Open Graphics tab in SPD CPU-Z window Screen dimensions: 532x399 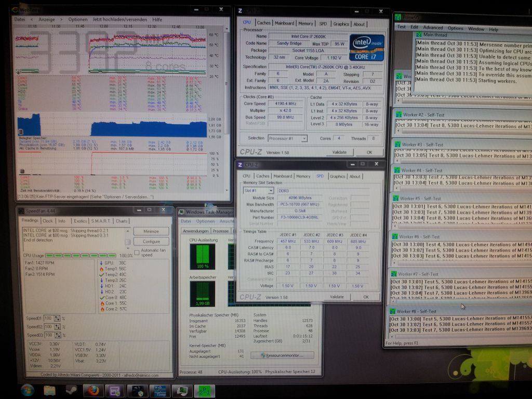[x=337, y=176]
